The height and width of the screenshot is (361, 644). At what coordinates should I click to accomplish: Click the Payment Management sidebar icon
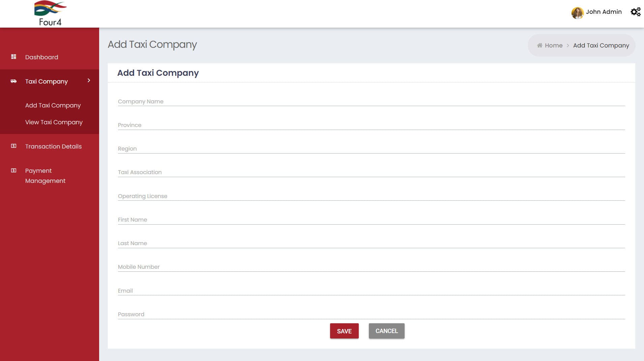click(13, 170)
